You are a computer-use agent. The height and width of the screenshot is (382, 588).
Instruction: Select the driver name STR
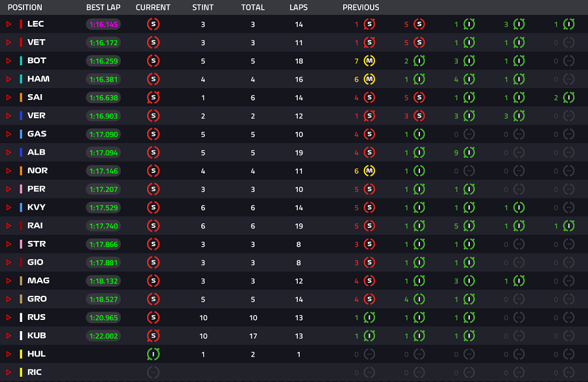37,244
